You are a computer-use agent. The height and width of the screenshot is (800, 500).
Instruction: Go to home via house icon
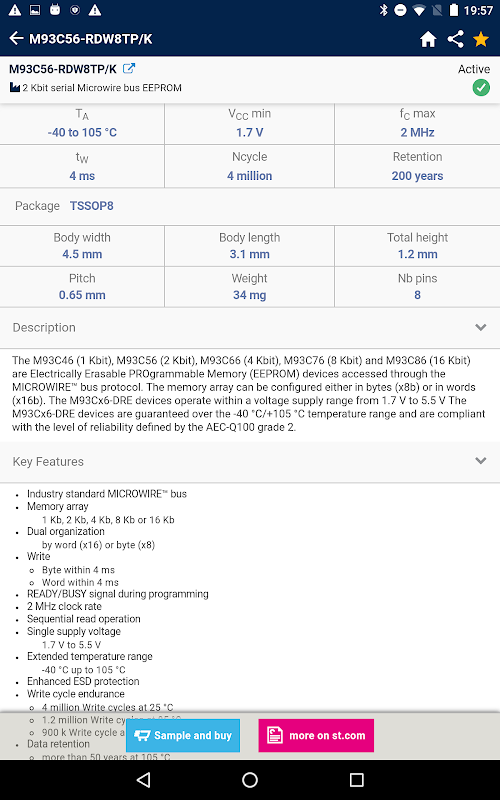[428, 39]
